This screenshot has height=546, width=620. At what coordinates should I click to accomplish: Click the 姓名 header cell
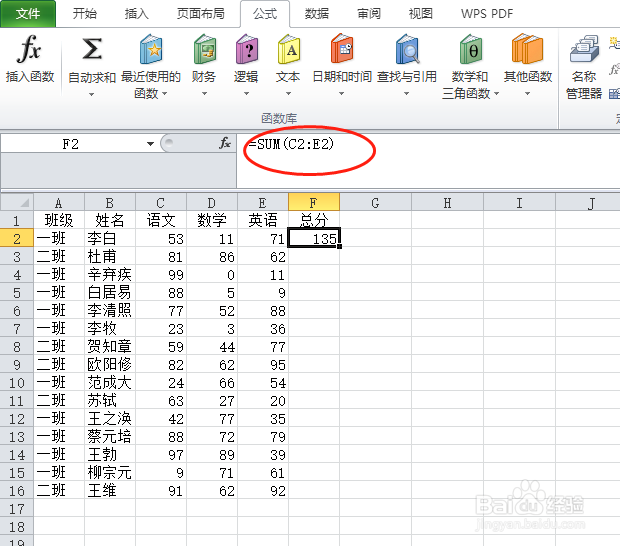tap(110, 220)
